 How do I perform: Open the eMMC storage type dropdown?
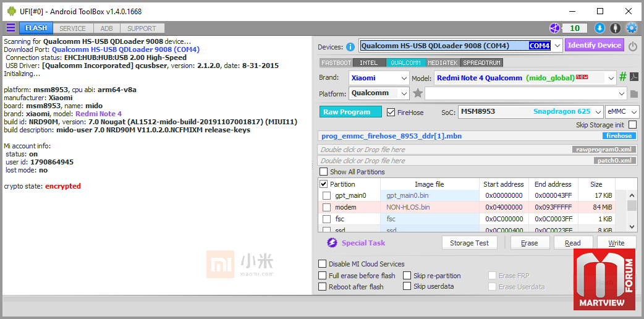point(622,111)
